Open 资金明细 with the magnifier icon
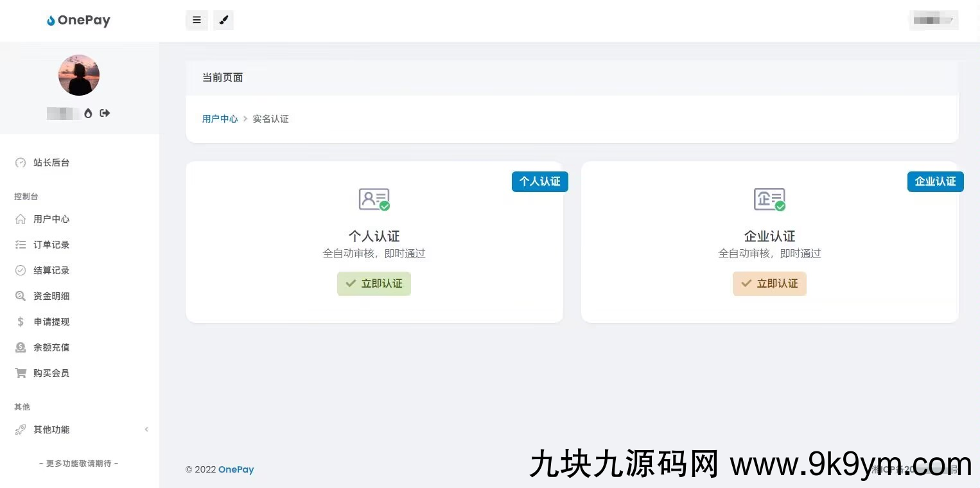Screen dimensions: 980x488 point(21,296)
